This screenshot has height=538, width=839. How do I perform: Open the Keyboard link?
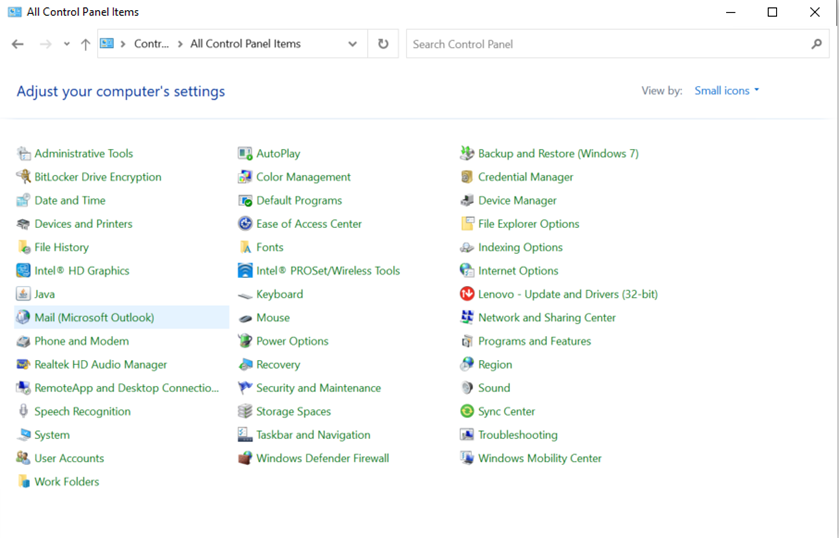coord(280,294)
